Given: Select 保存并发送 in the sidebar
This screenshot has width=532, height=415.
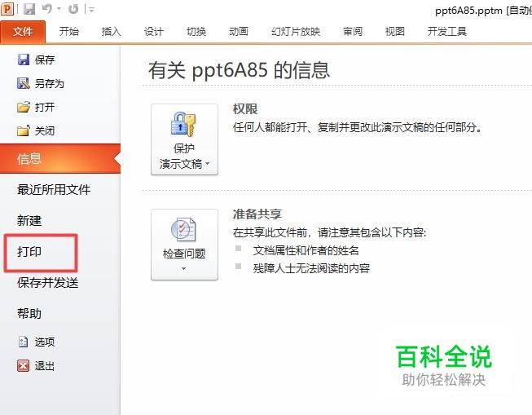Looking at the screenshot, I should click(x=48, y=283).
